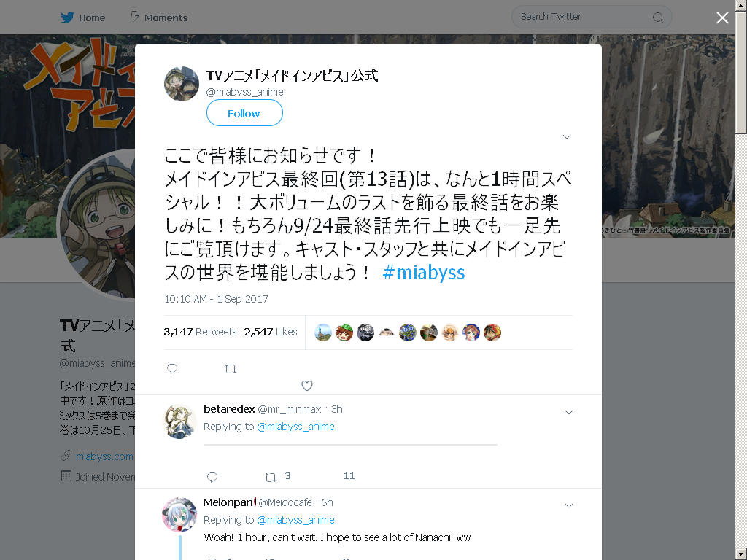This screenshot has width=747, height=560.
Task: Click the Twitter bird Home icon
Action: (67, 17)
